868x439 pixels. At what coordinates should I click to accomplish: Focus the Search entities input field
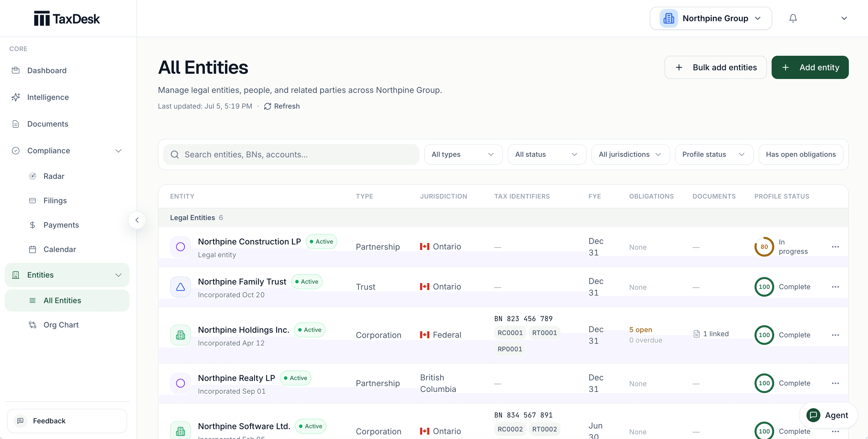(x=291, y=155)
